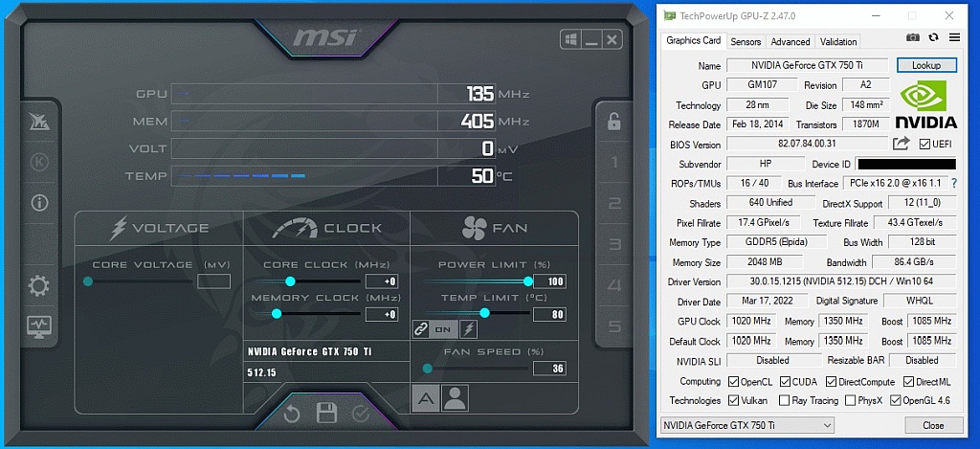Image resolution: width=980 pixels, height=449 pixels.
Task: Click the Memory Clock +0 input field
Action: [382, 314]
